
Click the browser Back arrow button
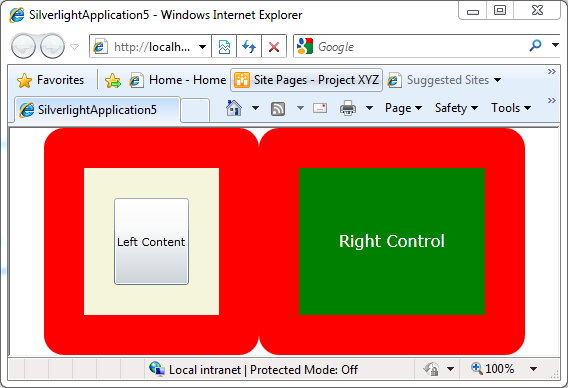point(23,46)
